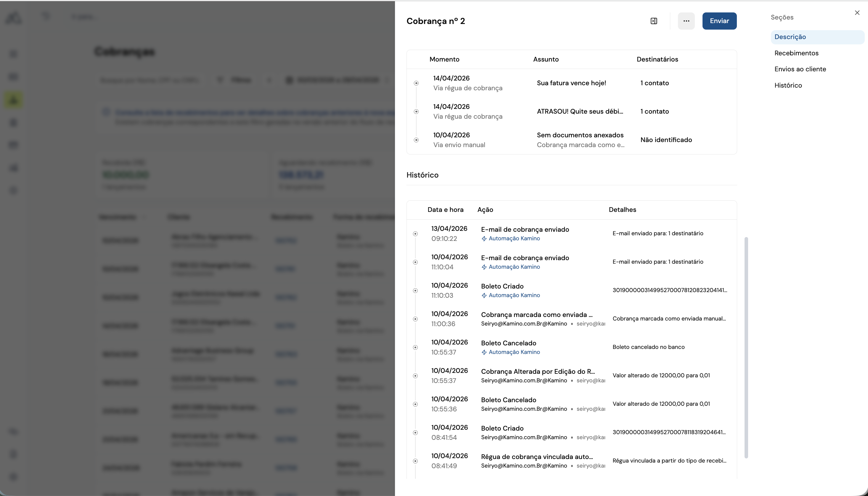868x496 pixels.
Task: Select timeline marker for 13/04/2026 09:10:22
Action: [415, 234]
